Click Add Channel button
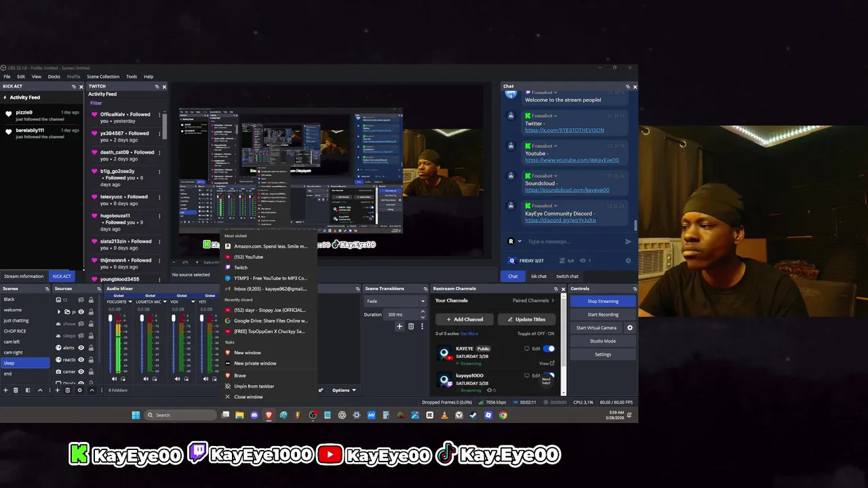868x488 pixels. [465, 319]
